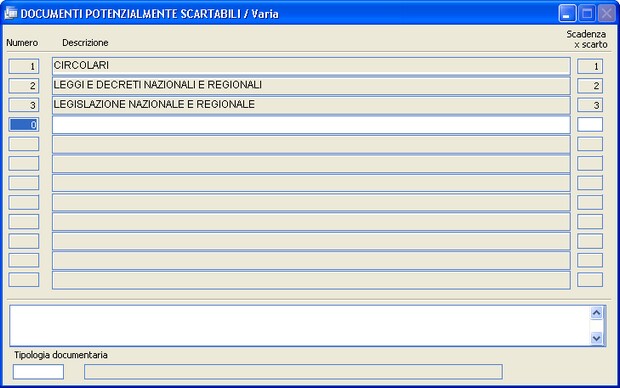Click the Scadenza x scarto field for CIRCOLARI
This screenshot has height=388, width=620.
590,66
